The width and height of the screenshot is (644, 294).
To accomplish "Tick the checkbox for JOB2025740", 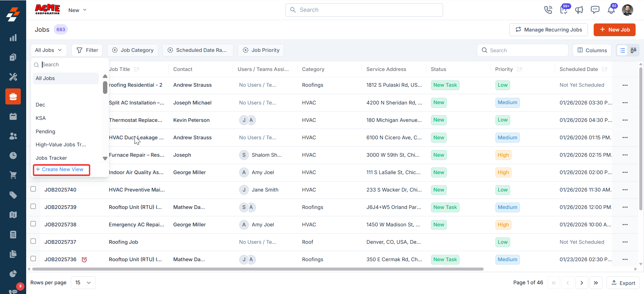I will (x=33, y=189).
